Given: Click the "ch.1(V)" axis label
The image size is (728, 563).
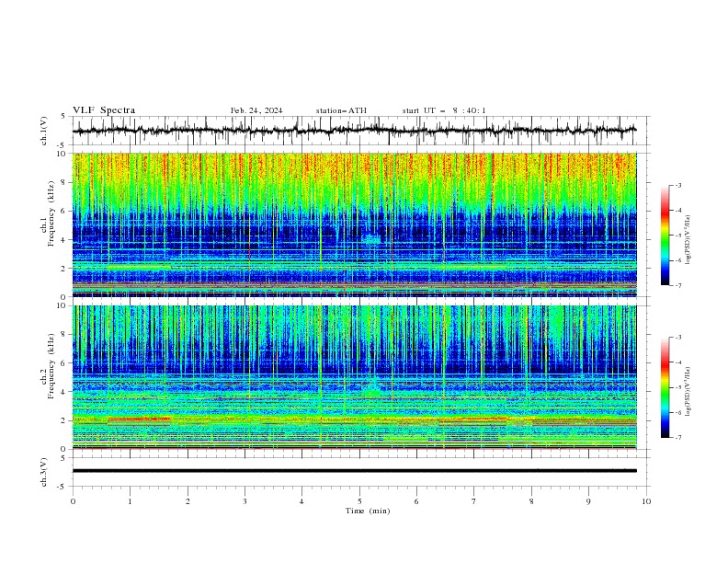Looking at the screenshot, I should [x=44, y=131].
